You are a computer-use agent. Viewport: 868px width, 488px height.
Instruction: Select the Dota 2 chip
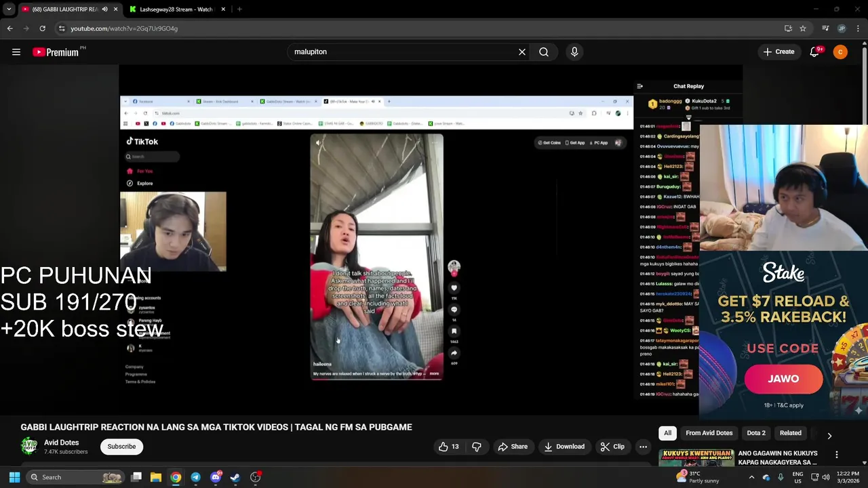756,433
